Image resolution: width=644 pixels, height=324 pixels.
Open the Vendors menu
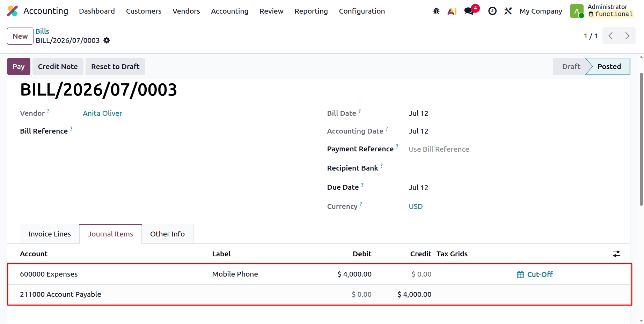click(186, 11)
